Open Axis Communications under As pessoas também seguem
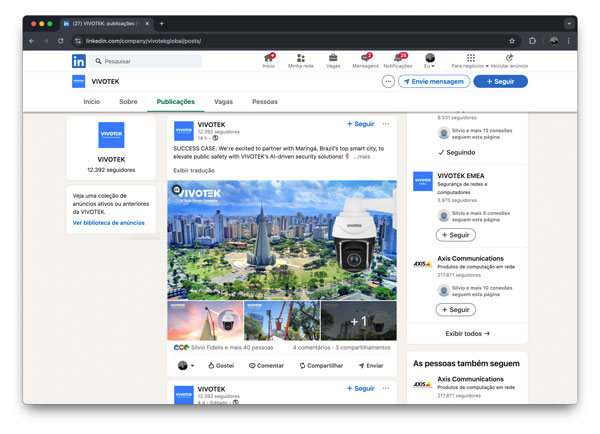 coord(470,379)
